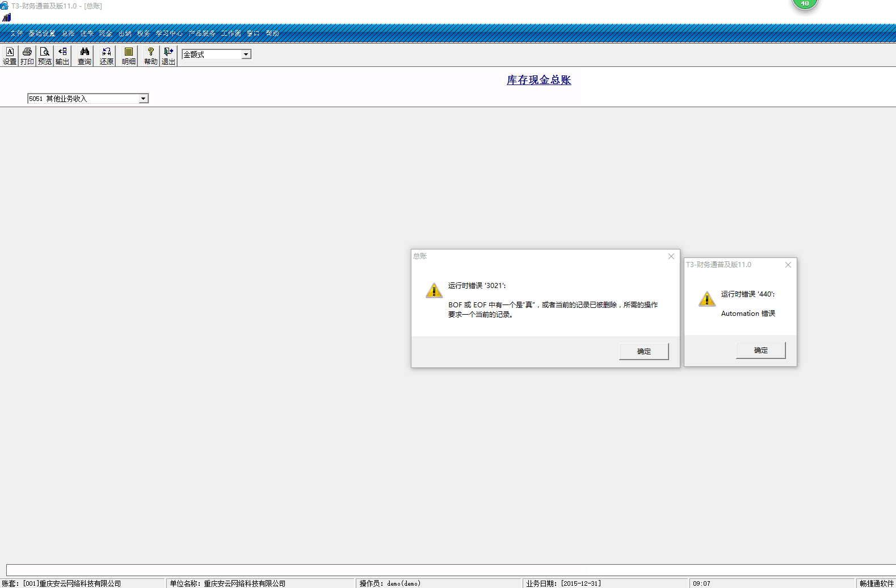
Task: Click the 库存现金总账 title link
Action: [x=539, y=80]
